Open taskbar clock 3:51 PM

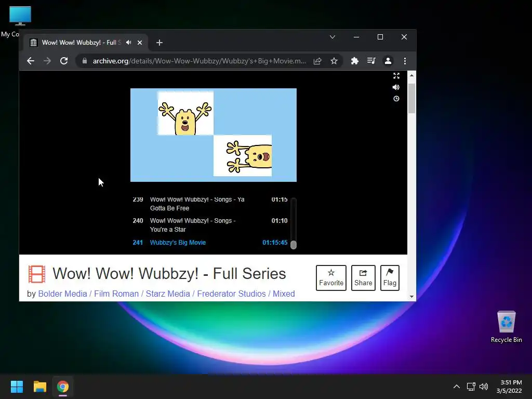click(x=509, y=387)
